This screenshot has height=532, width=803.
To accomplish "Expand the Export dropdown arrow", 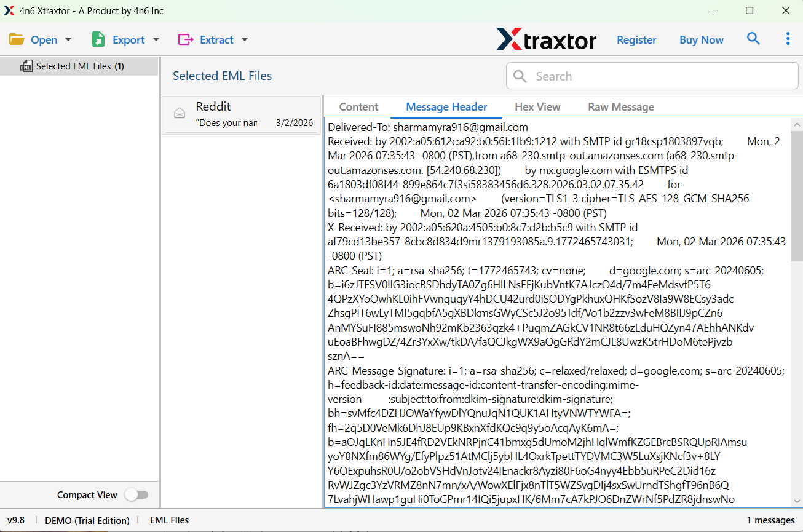I will point(156,40).
